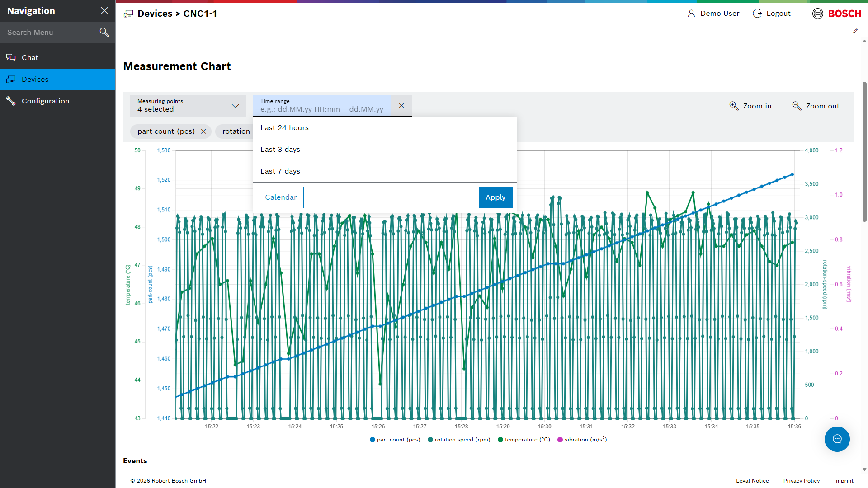Open the Legal Notice link
The height and width of the screenshot is (488, 868).
pos(752,481)
